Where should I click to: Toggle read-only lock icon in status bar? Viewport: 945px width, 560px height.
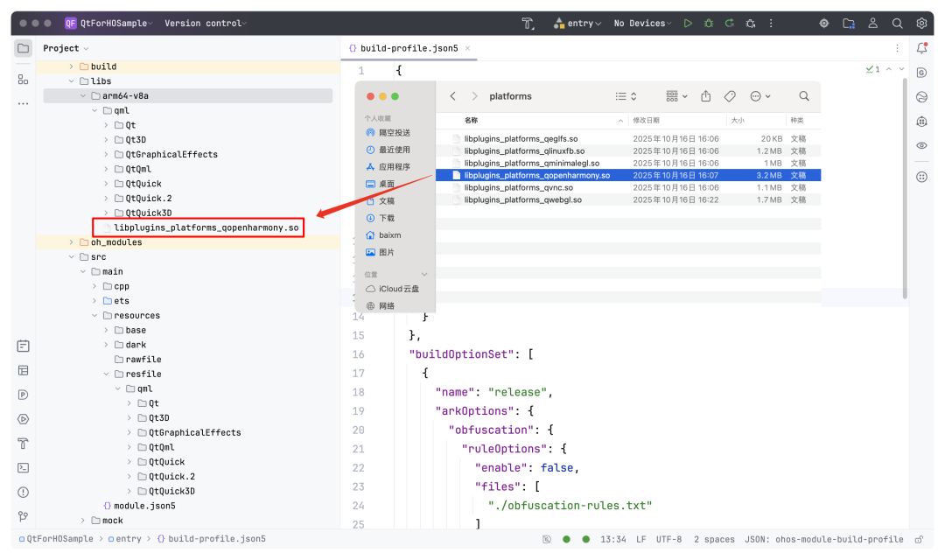tap(919, 540)
